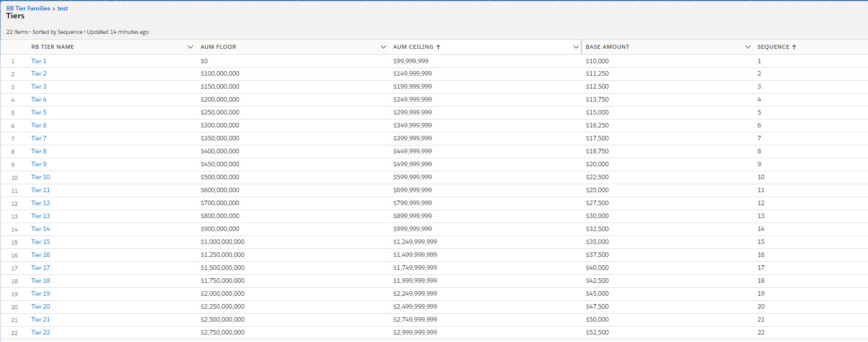Open the Tier 22 record link
Viewport: 868px width, 342px height.
click(x=40, y=333)
